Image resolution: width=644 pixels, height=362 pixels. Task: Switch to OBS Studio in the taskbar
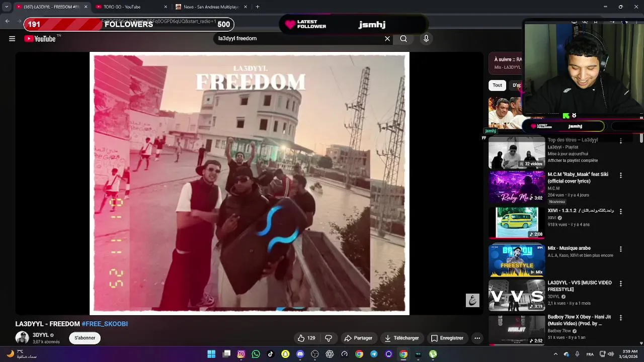coord(315,354)
